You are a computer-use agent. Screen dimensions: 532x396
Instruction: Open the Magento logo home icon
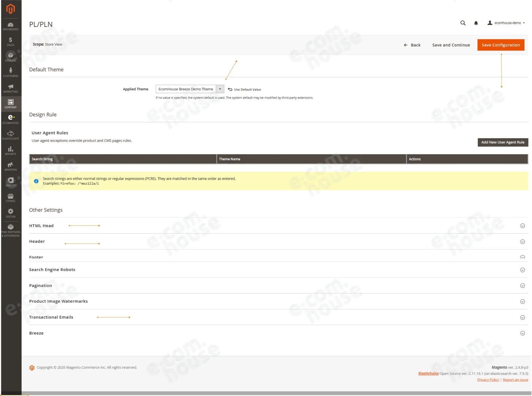point(11,9)
